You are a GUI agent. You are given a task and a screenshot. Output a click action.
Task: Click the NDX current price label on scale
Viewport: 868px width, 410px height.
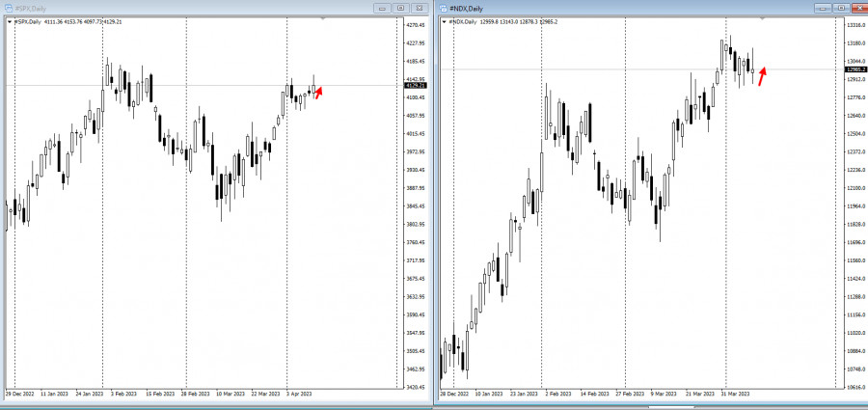click(853, 69)
